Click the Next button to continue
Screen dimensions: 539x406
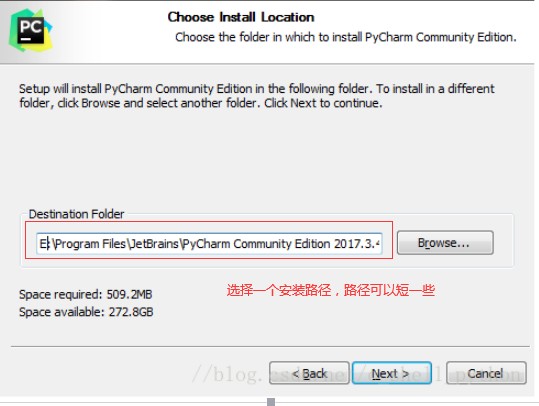click(x=392, y=373)
